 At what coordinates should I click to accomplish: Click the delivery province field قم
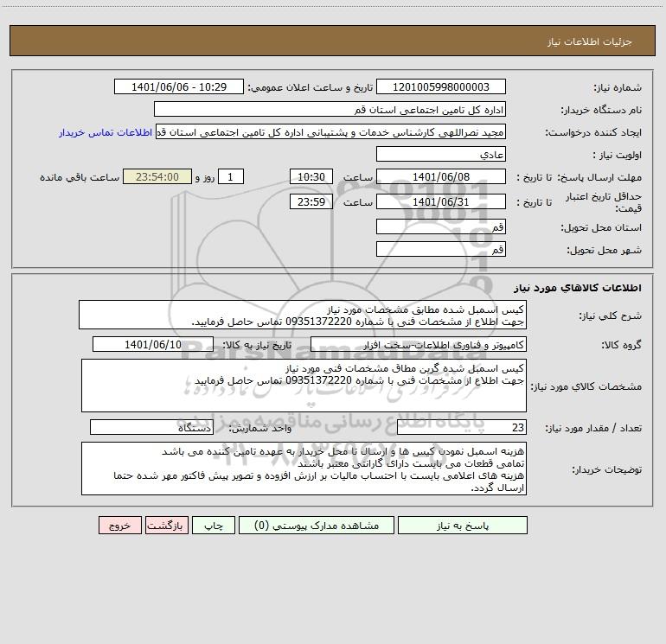tap(441, 226)
